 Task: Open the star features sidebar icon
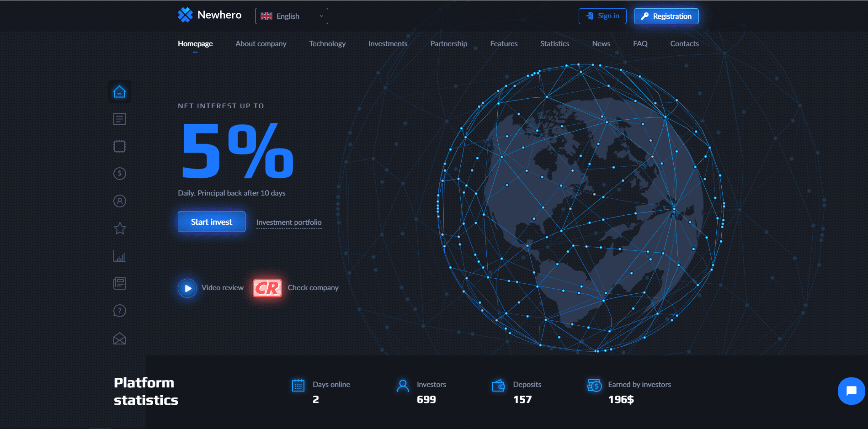[119, 228]
